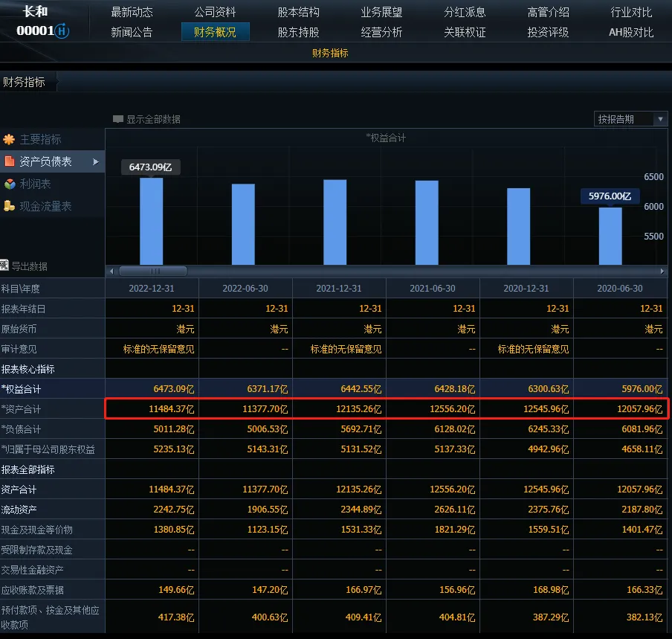Open the 按报告期 dropdown
Viewport: 672px width, 639px height.
coord(660,119)
